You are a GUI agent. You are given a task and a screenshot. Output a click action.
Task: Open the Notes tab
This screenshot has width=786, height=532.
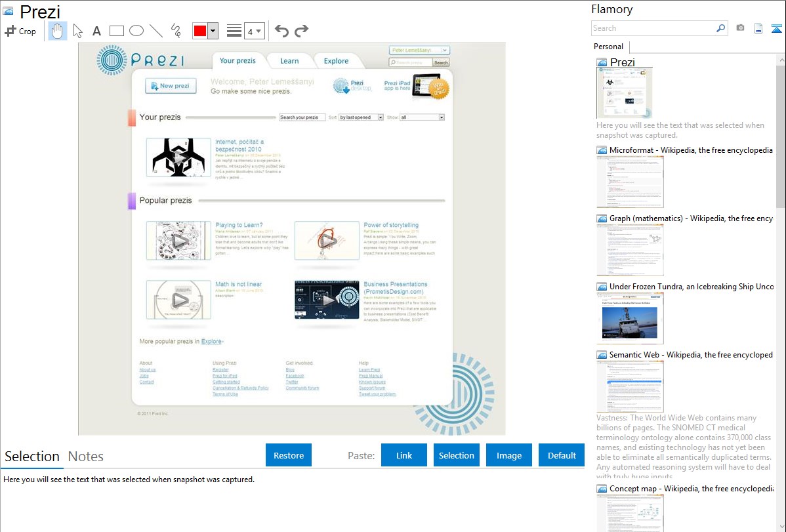86,457
